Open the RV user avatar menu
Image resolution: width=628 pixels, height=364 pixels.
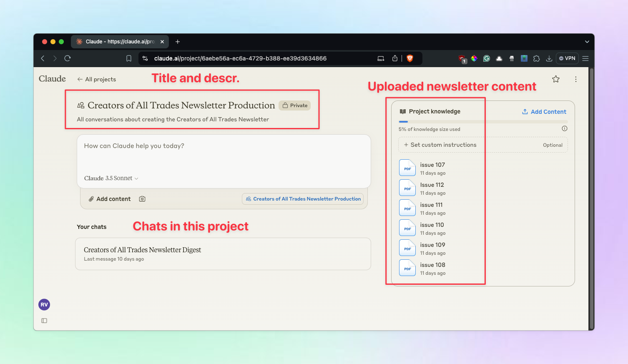pos(44,305)
